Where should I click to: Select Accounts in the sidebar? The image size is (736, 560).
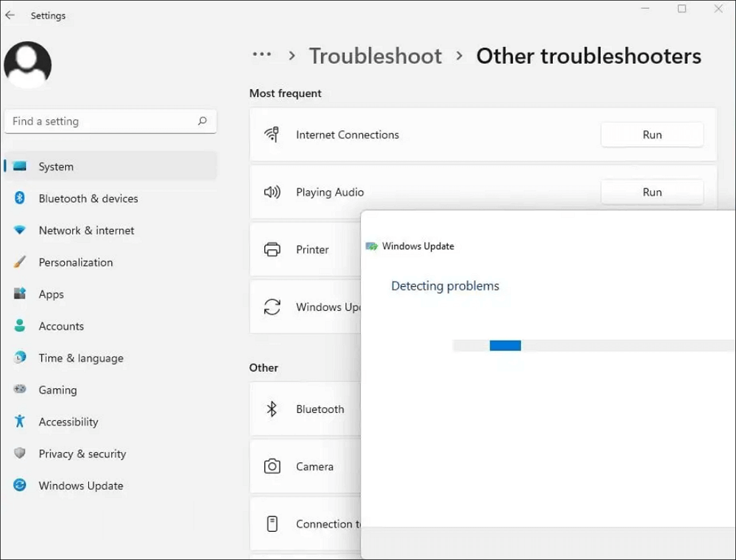pyautogui.click(x=110, y=326)
